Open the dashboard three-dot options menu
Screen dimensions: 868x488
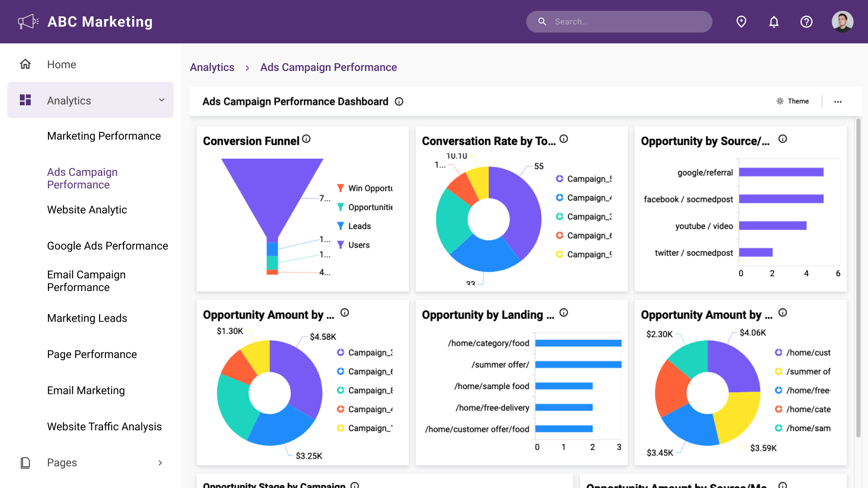point(838,101)
